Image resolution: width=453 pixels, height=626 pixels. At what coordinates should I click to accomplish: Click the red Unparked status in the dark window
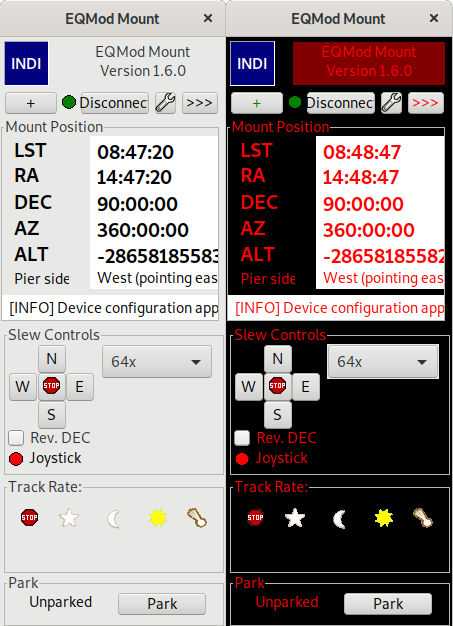point(287,602)
